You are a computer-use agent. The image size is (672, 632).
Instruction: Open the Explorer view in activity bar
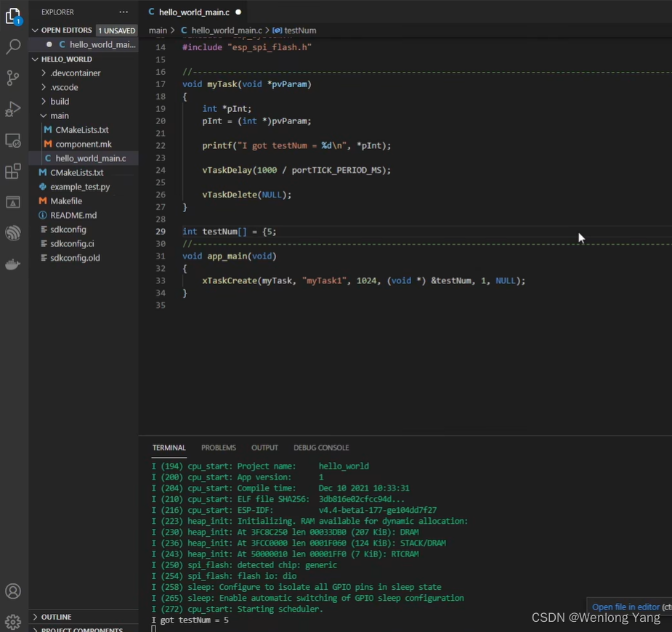13,16
